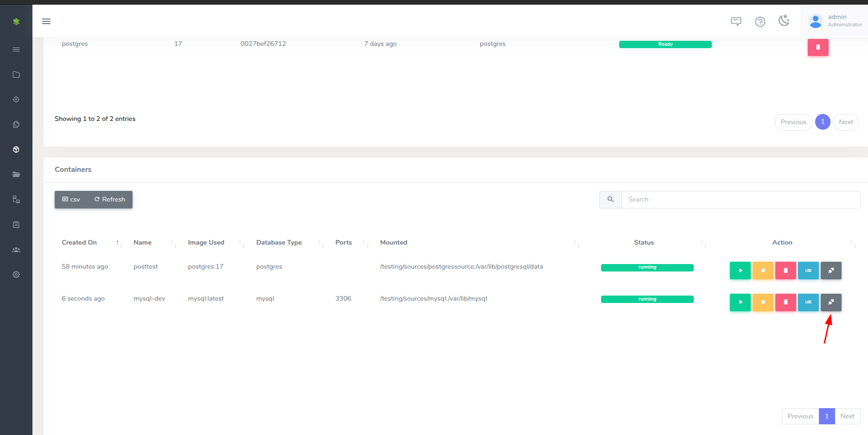Open the admin user profile menu

tap(835, 21)
